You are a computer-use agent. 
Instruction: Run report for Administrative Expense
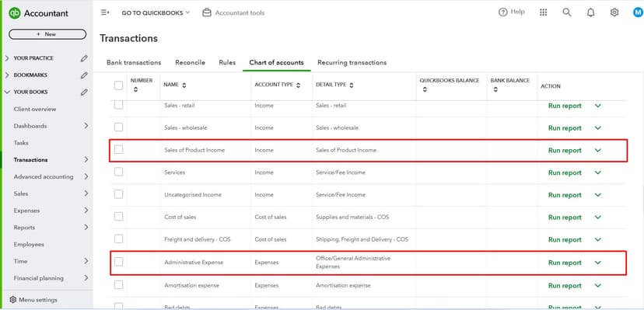tap(565, 263)
